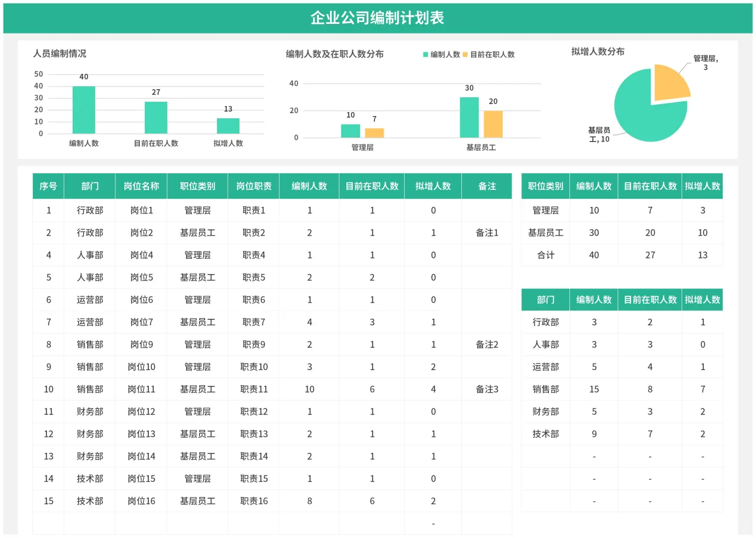Screen dimensions: 756x538
Task: Select the 岗位名称 column header
Action: (x=141, y=186)
